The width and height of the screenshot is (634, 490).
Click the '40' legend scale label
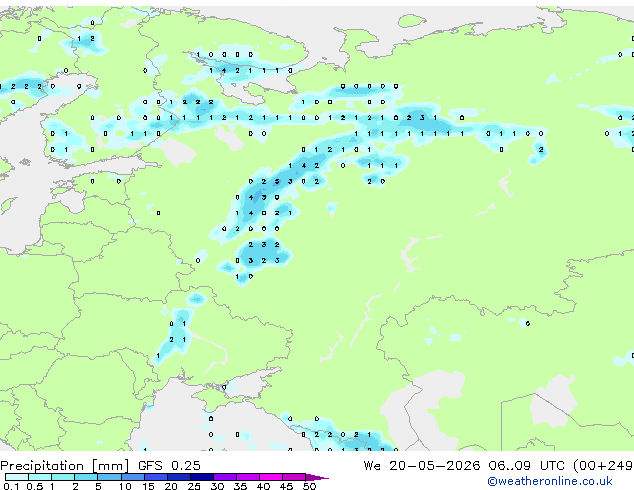263,486
